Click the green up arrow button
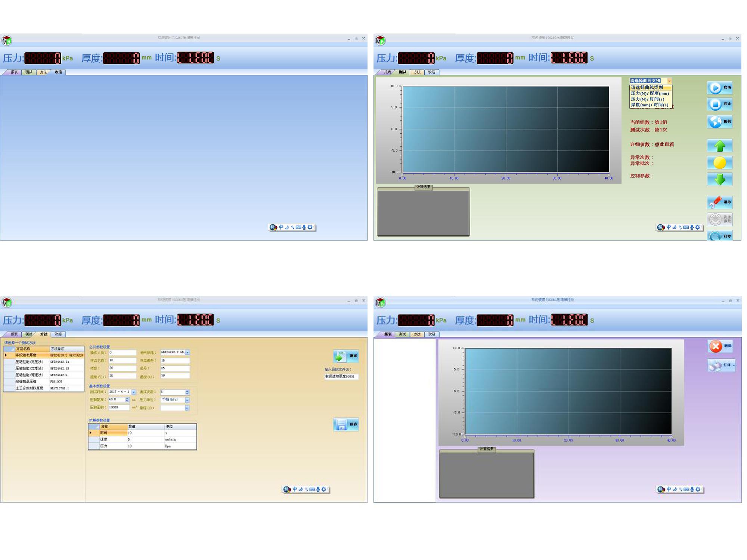This screenshot has height=560, width=747. point(719,146)
